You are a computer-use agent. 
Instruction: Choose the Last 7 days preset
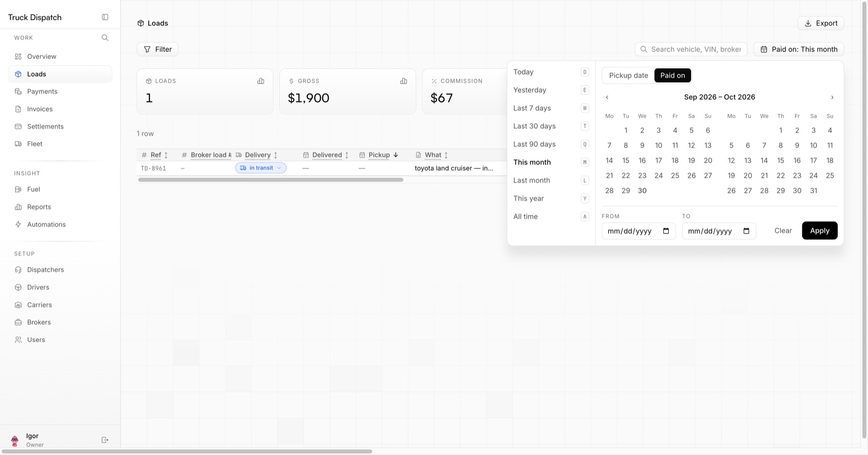point(551,108)
